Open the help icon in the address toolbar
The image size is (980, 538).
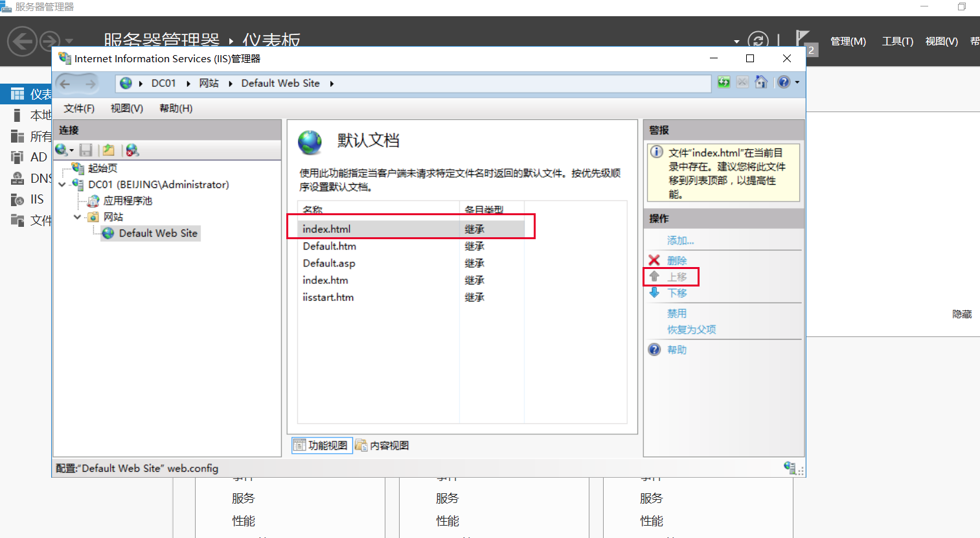click(x=784, y=82)
